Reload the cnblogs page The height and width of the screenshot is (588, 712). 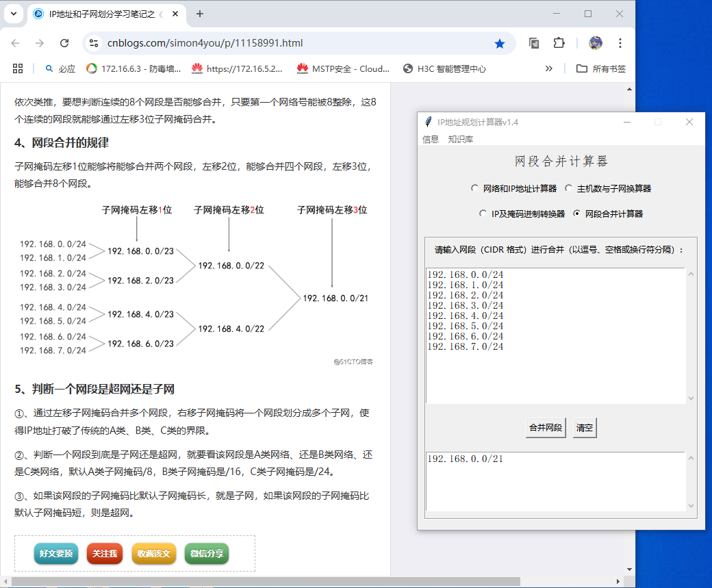pos(64,43)
